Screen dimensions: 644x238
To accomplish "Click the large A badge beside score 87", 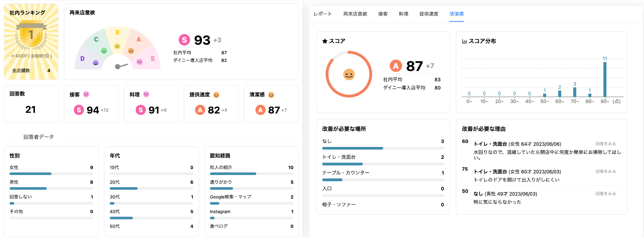I will 396,66.
